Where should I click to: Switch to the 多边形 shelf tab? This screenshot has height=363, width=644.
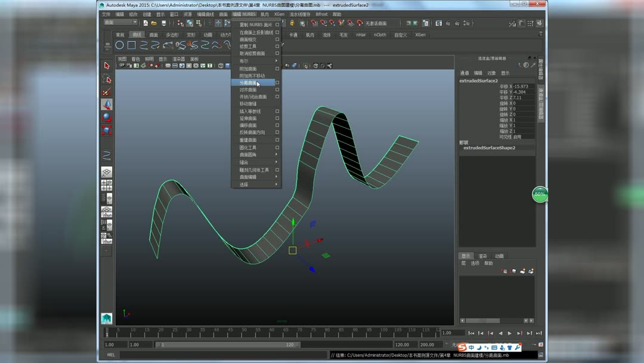pyautogui.click(x=172, y=35)
